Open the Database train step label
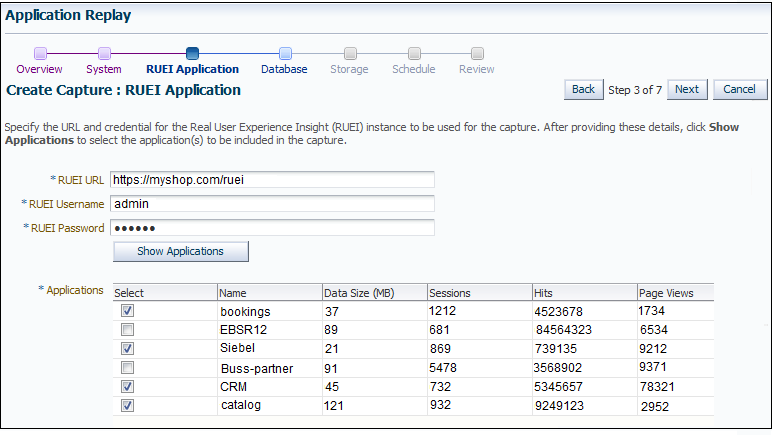The height and width of the screenshot is (435, 772). coord(284,69)
